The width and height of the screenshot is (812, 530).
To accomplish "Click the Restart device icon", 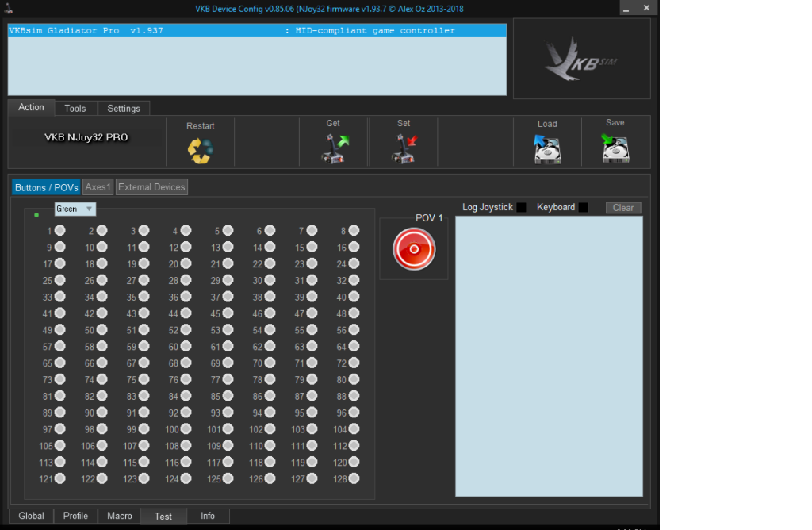I will pos(200,149).
